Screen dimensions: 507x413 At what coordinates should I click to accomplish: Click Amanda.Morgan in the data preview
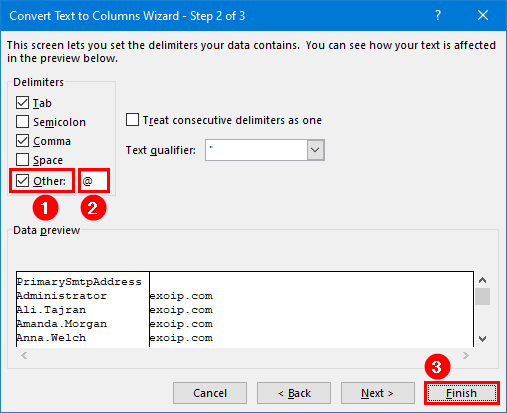tap(62, 324)
